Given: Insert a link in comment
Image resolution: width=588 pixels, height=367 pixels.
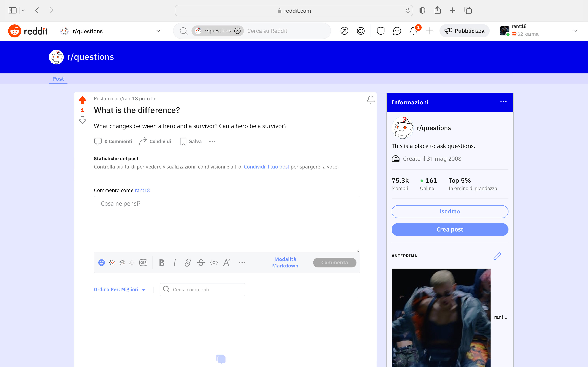Looking at the screenshot, I should tap(188, 263).
